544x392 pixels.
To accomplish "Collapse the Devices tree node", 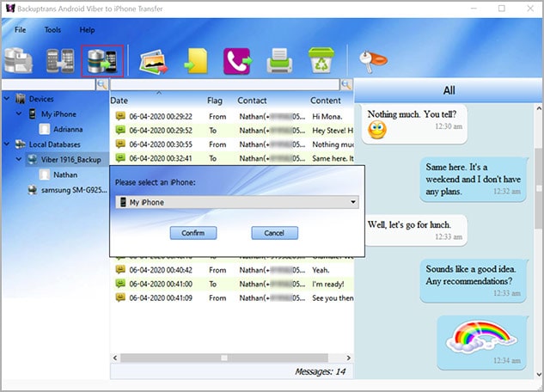I will (x=7, y=99).
